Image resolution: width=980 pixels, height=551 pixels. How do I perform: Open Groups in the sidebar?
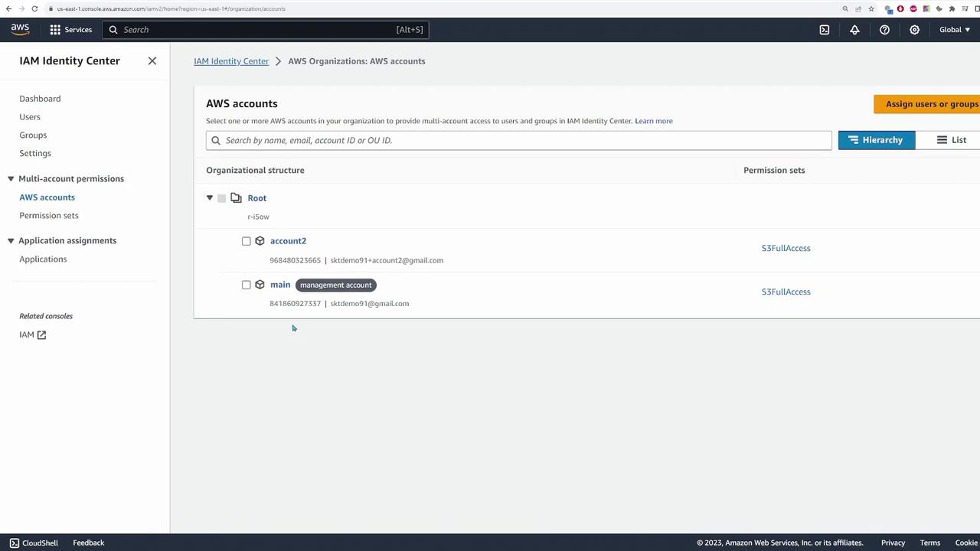[x=33, y=135]
